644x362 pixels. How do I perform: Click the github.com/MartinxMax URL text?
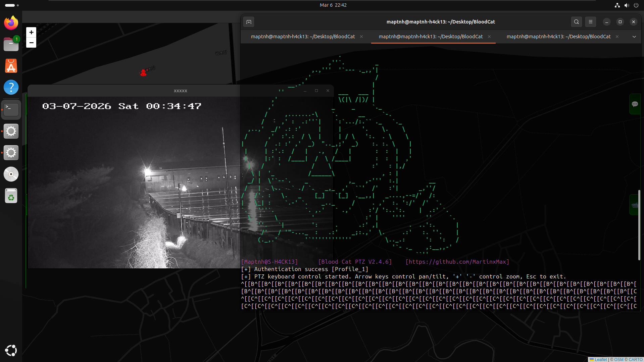[x=457, y=262]
